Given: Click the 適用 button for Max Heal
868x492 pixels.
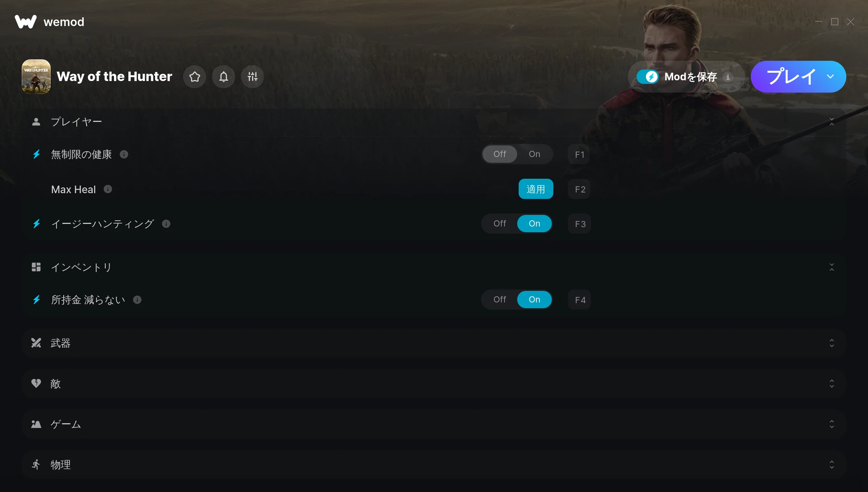Looking at the screenshot, I should [536, 189].
